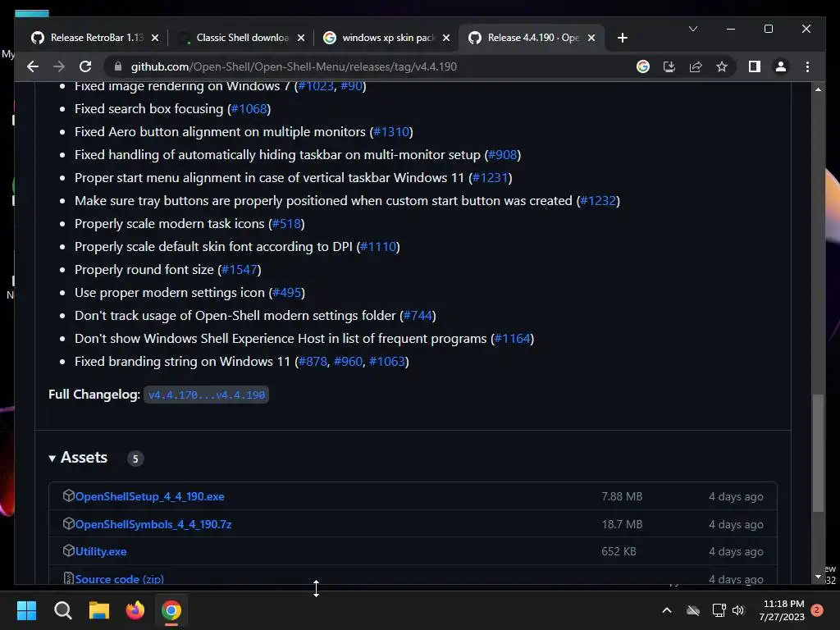
Task: Open the Chrome three-dot menu
Action: point(807,66)
